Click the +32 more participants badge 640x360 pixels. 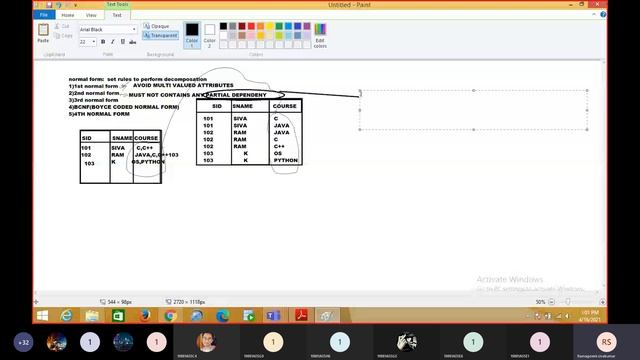(x=23, y=342)
